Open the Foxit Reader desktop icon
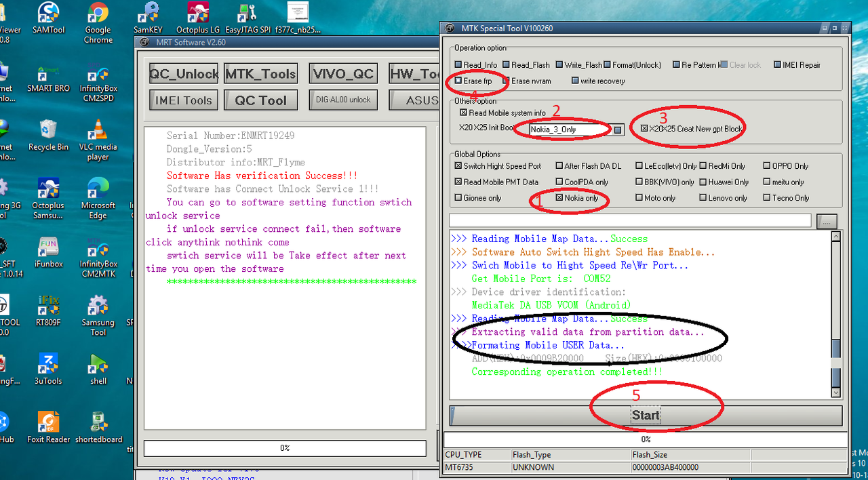Image resolution: width=868 pixels, height=480 pixels. (49, 427)
